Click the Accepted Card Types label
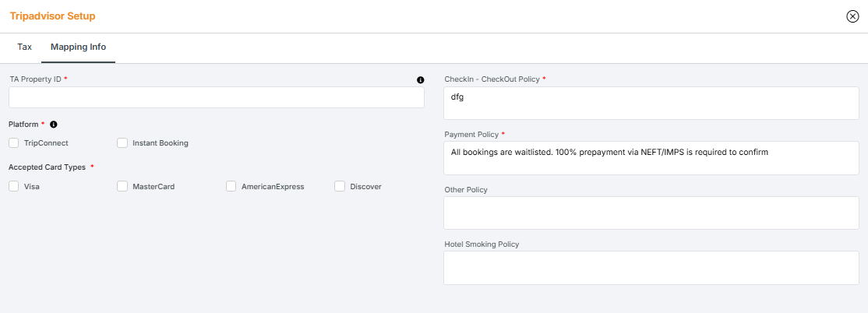The image size is (868, 313). click(x=47, y=167)
